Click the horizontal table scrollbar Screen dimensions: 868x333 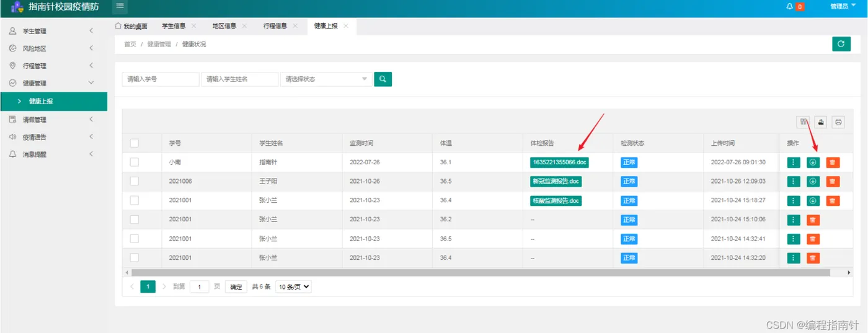click(480, 272)
